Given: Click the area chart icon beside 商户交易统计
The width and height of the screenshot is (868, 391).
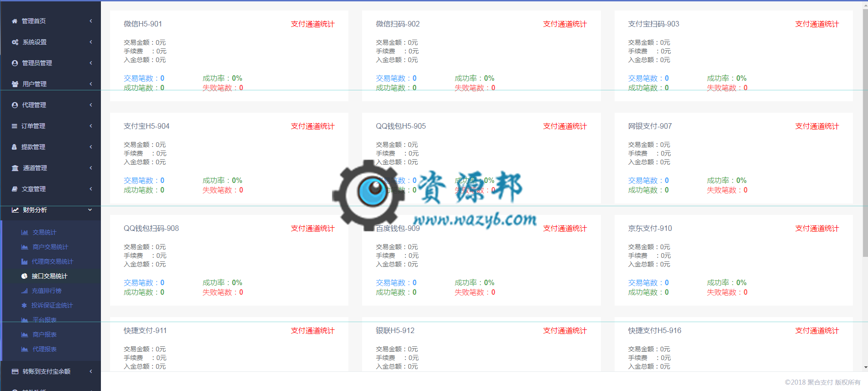Looking at the screenshot, I should [25, 247].
